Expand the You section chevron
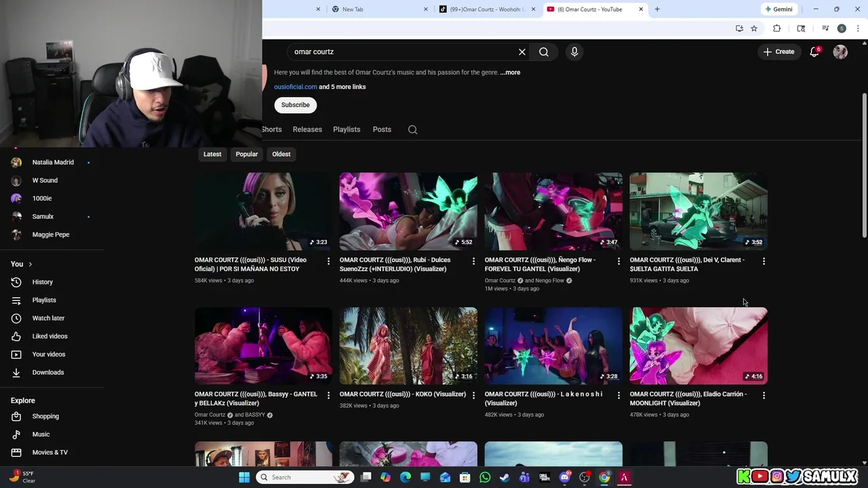 click(x=30, y=264)
